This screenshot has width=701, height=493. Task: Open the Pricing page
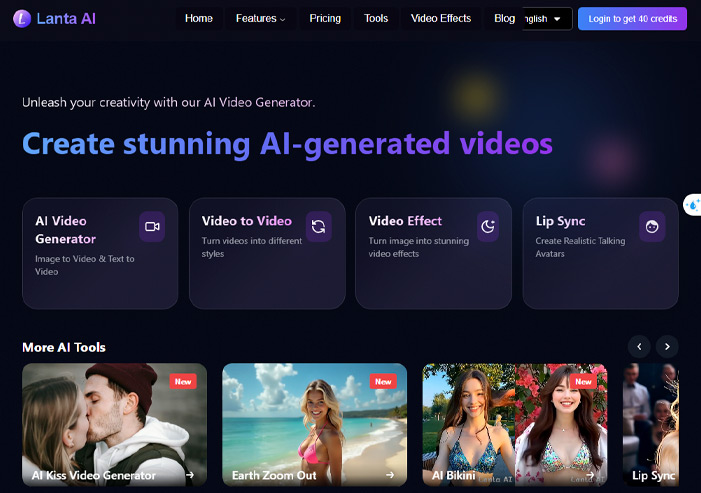pos(325,18)
